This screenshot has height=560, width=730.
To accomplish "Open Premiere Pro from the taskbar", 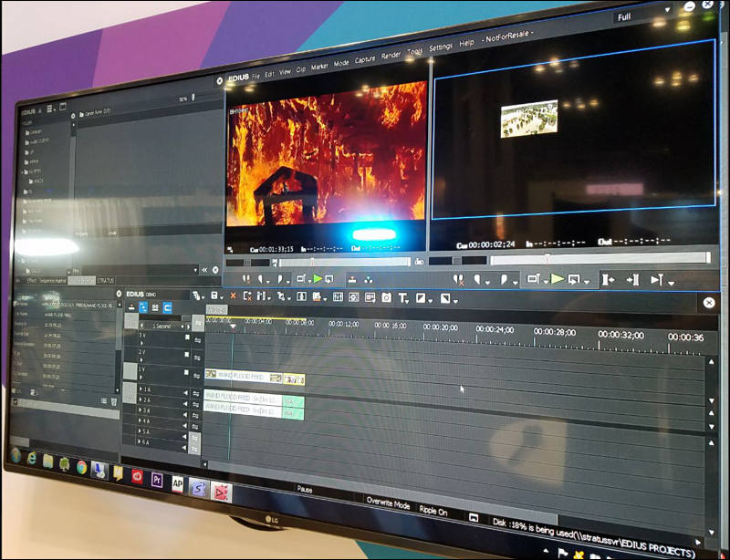I will [157, 480].
